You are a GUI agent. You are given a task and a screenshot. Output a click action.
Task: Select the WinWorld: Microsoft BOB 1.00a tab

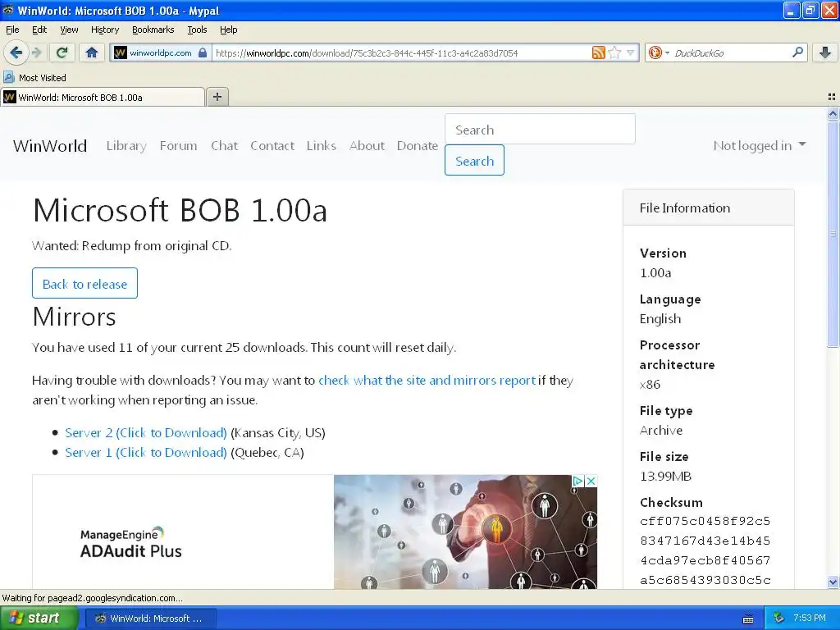pos(103,98)
